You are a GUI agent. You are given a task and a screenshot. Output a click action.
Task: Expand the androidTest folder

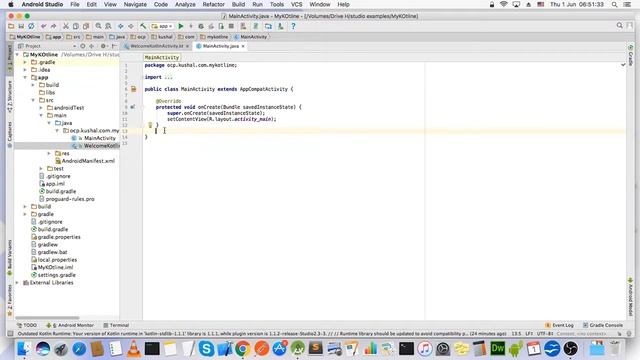point(41,108)
